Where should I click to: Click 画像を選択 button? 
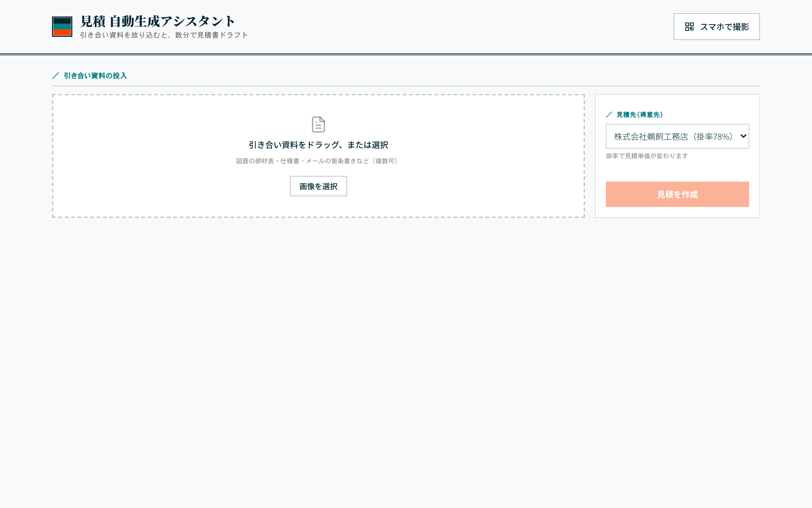coord(318,186)
